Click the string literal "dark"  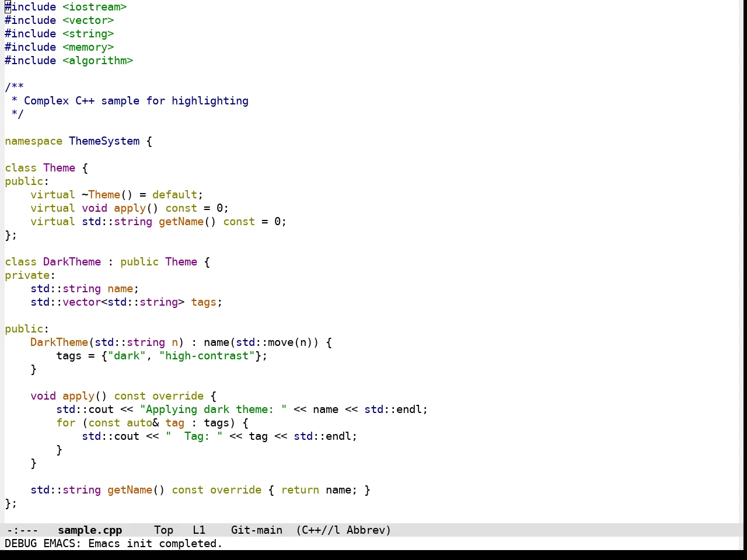[x=127, y=356]
